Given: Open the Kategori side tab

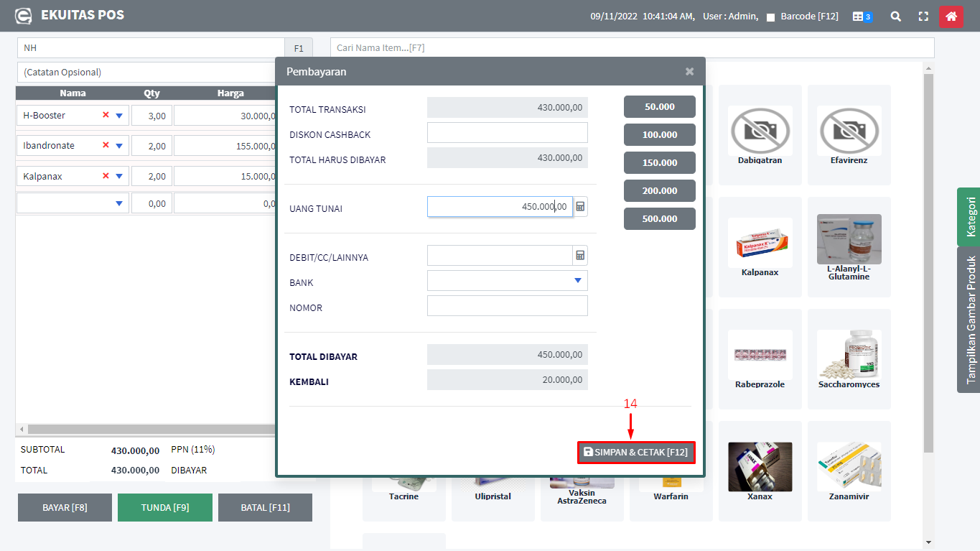Looking at the screenshot, I should tap(969, 217).
